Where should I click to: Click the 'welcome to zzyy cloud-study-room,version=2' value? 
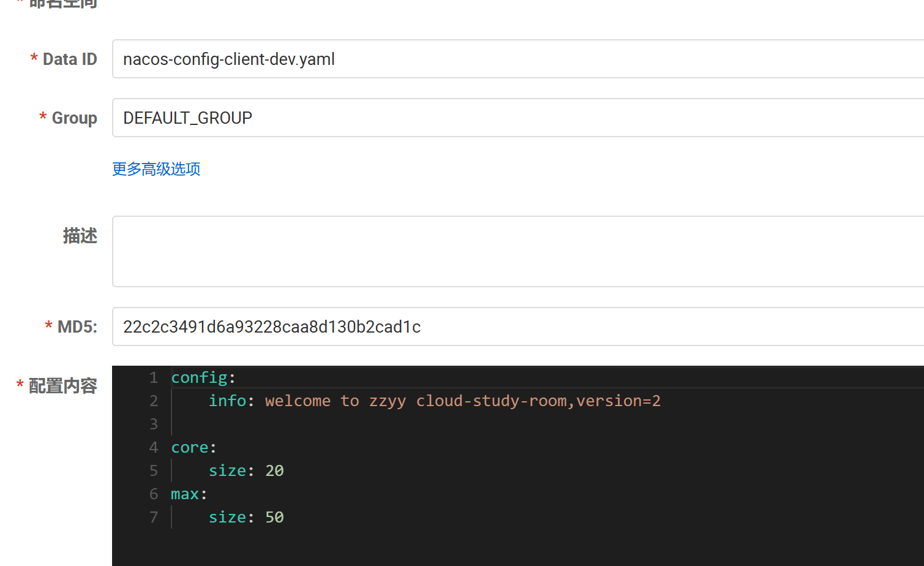[462, 401]
